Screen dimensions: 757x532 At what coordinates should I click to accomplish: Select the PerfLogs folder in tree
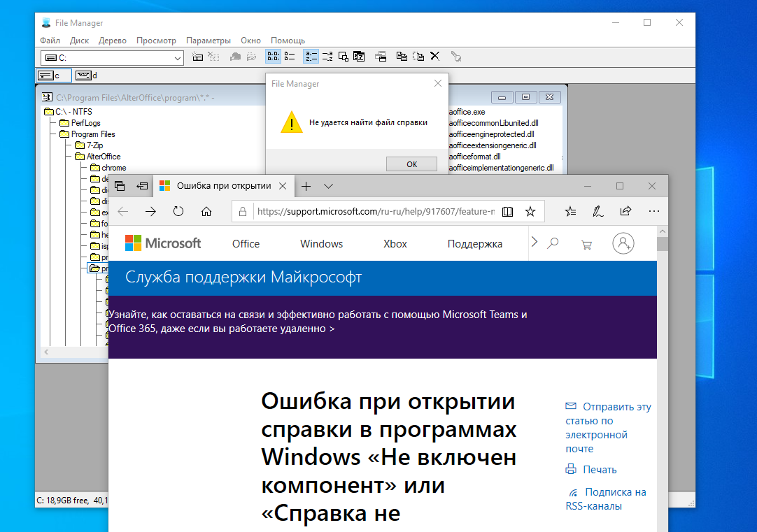point(80,123)
